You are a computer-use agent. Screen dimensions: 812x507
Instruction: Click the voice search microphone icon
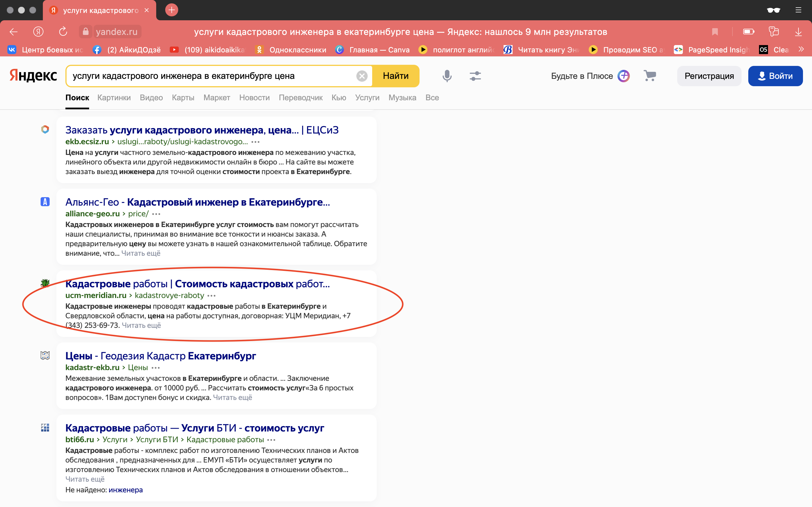447,76
